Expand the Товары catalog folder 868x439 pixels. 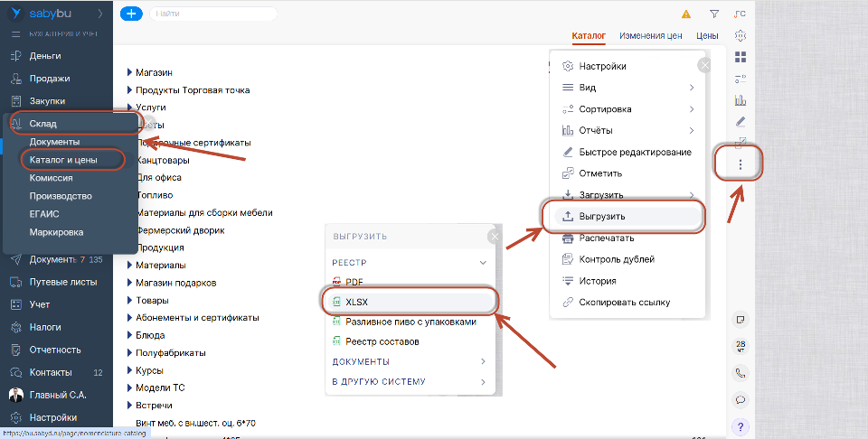click(x=129, y=300)
